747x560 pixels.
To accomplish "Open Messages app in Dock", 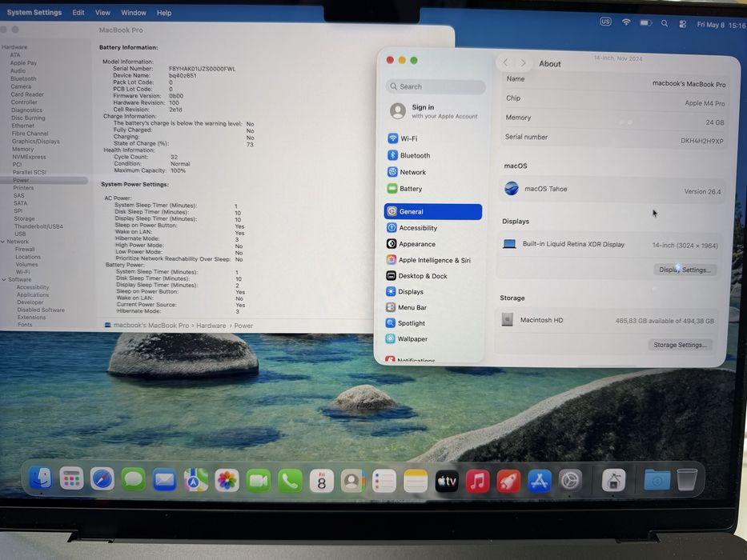I will point(134,480).
